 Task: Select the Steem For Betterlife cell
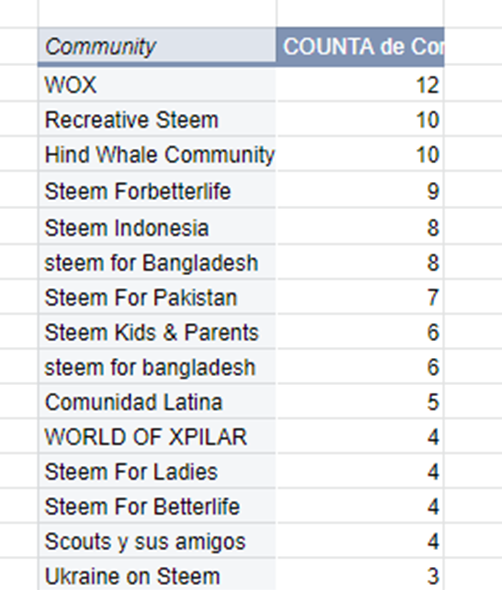(157, 506)
